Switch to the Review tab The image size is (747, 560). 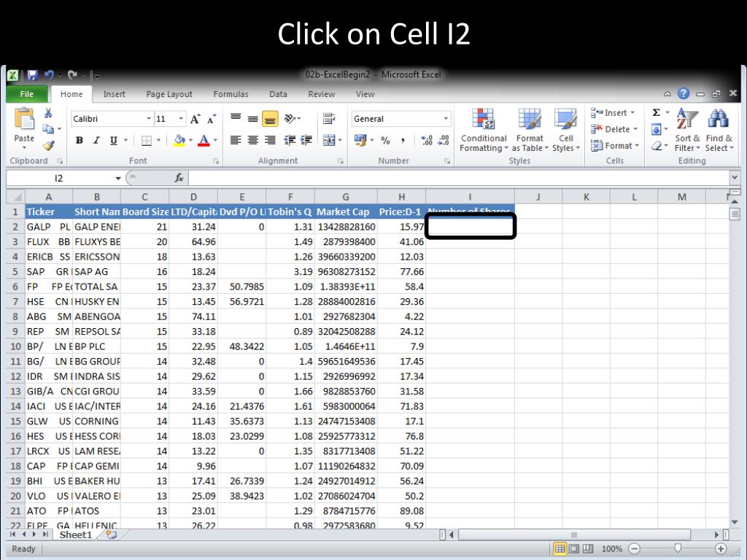click(322, 94)
